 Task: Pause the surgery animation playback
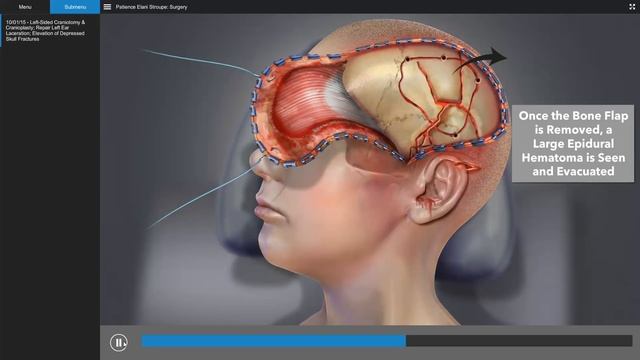click(119, 342)
